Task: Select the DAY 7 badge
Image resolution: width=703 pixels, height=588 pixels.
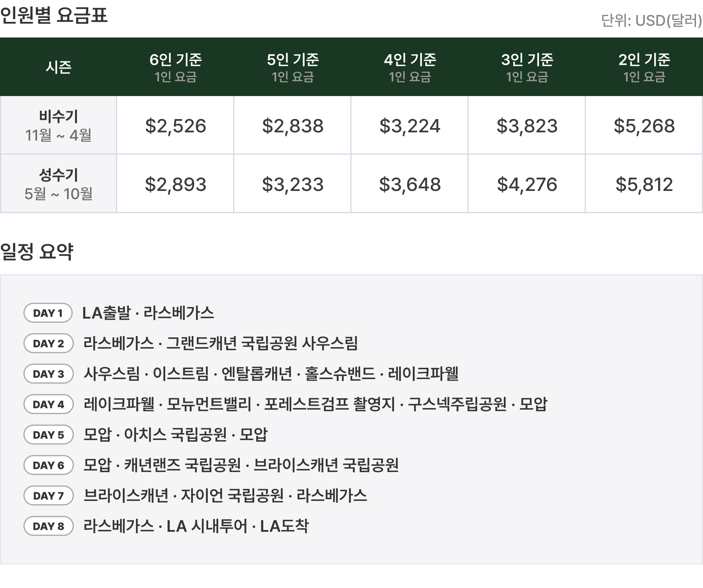Action: (48, 496)
